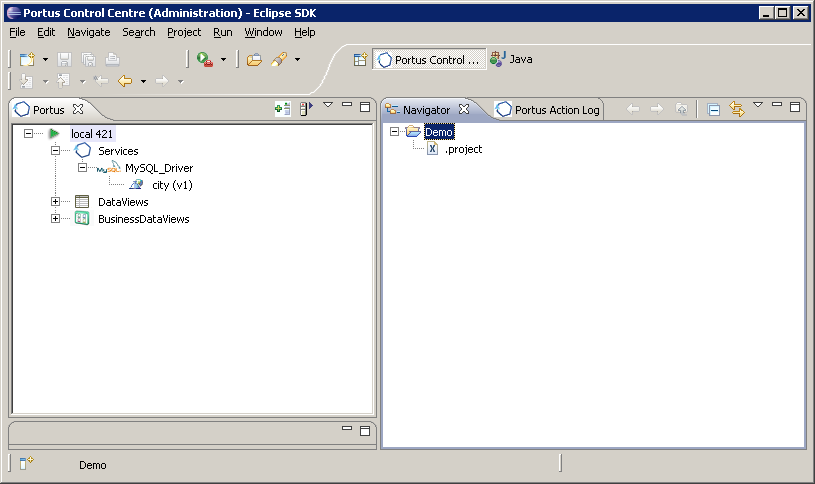Viewport: 815px width, 484px height.
Task: Maximize the Portus view panel
Action: pyautogui.click(x=365, y=107)
